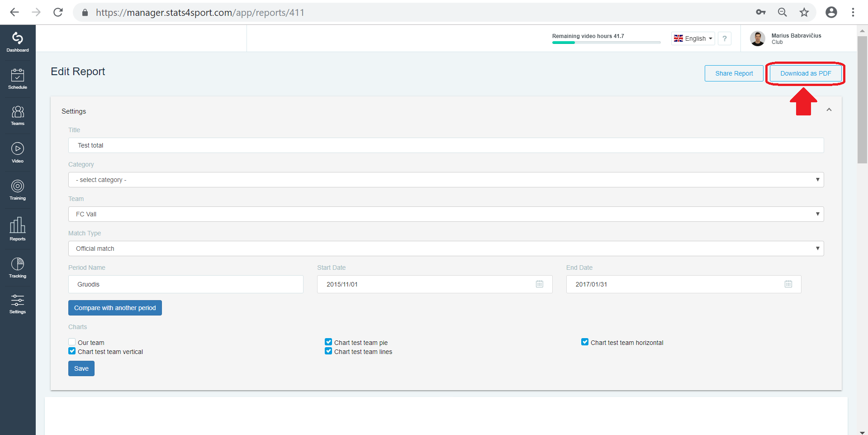
Task: Click the End Date field 2017/01/31
Action: (x=683, y=284)
